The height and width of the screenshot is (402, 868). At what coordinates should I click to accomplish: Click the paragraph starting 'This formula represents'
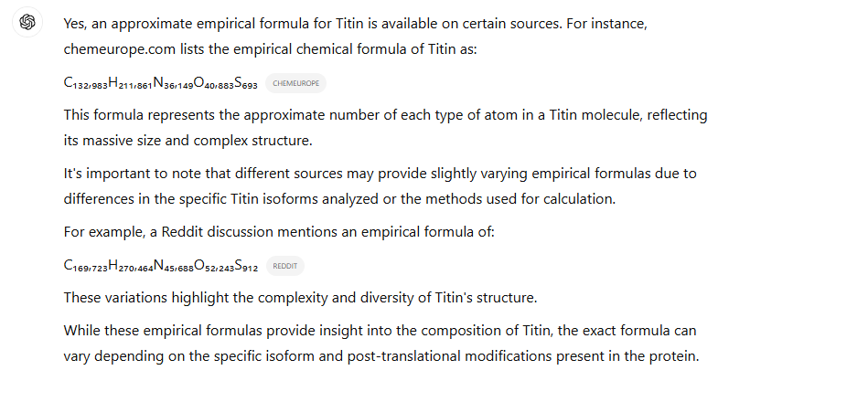pyautogui.click(x=384, y=116)
